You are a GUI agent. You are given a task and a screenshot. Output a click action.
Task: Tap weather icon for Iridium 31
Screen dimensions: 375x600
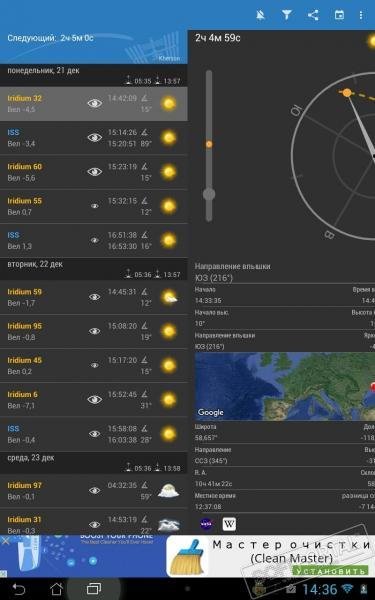point(168,524)
